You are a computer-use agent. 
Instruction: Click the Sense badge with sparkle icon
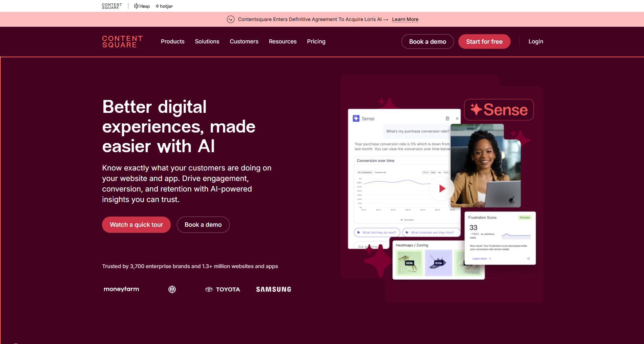[499, 109]
